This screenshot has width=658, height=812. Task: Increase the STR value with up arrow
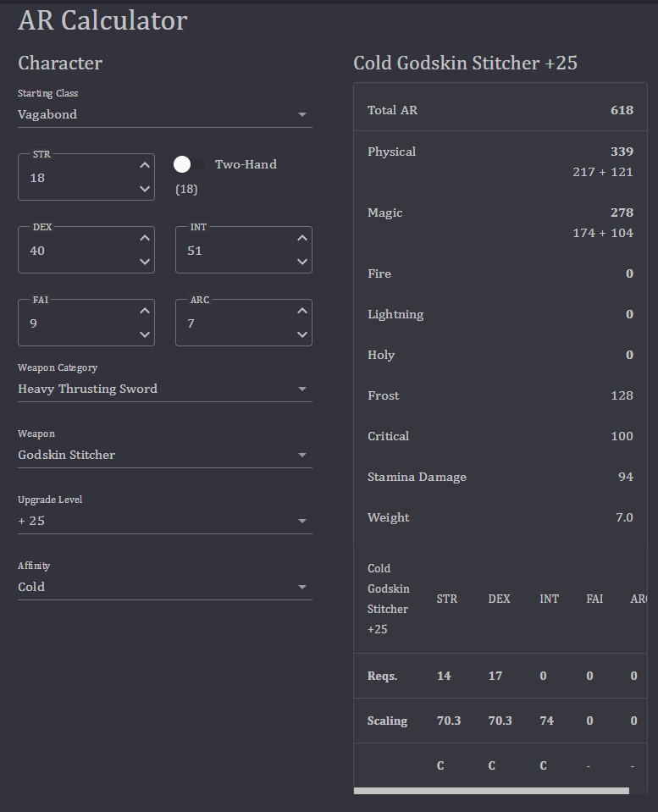[145, 166]
